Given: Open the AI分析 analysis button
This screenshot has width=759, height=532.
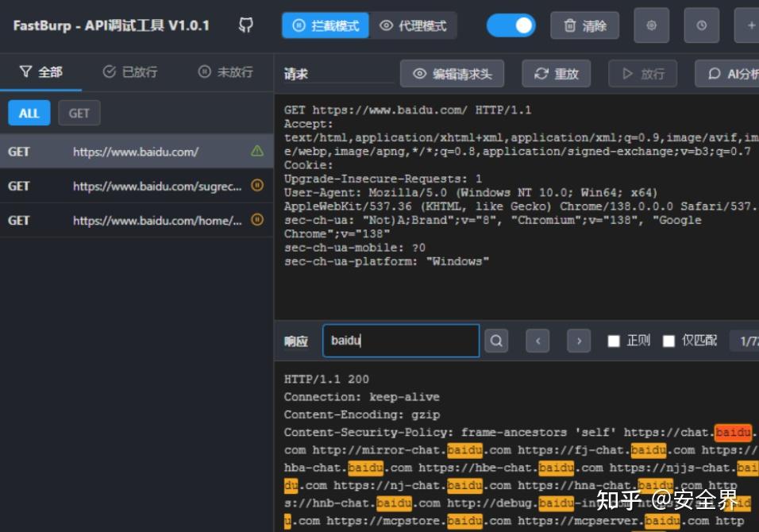Looking at the screenshot, I should [727, 74].
